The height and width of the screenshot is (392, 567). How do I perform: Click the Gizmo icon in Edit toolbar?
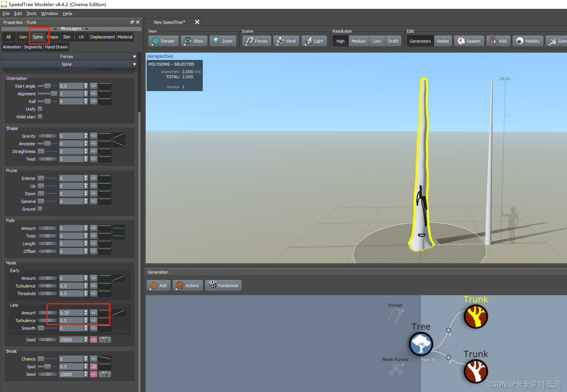[553, 41]
